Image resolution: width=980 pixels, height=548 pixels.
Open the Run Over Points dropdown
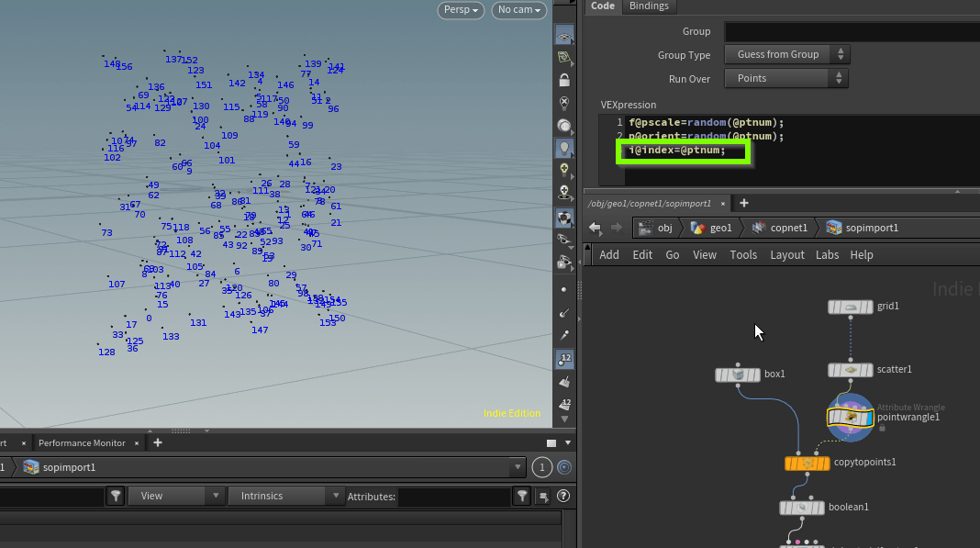786,78
